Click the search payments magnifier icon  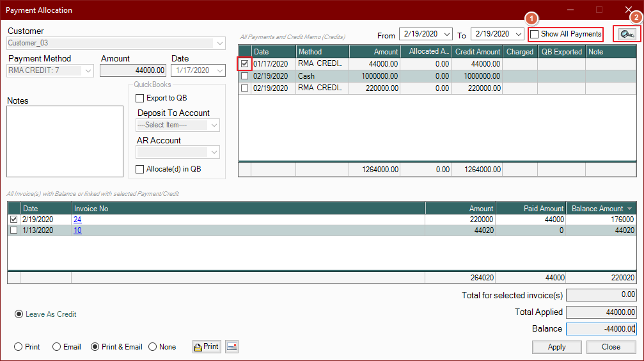click(x=627, y=35)
